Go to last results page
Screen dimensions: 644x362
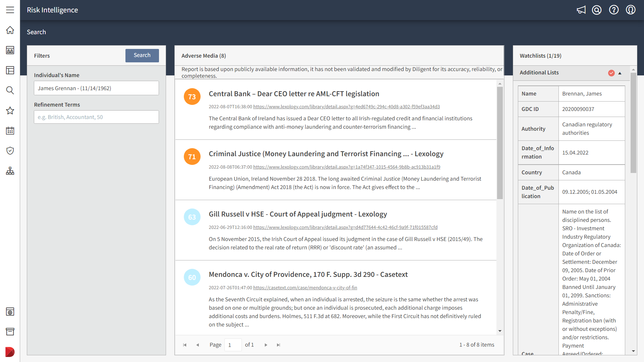(x=278, y=345)
